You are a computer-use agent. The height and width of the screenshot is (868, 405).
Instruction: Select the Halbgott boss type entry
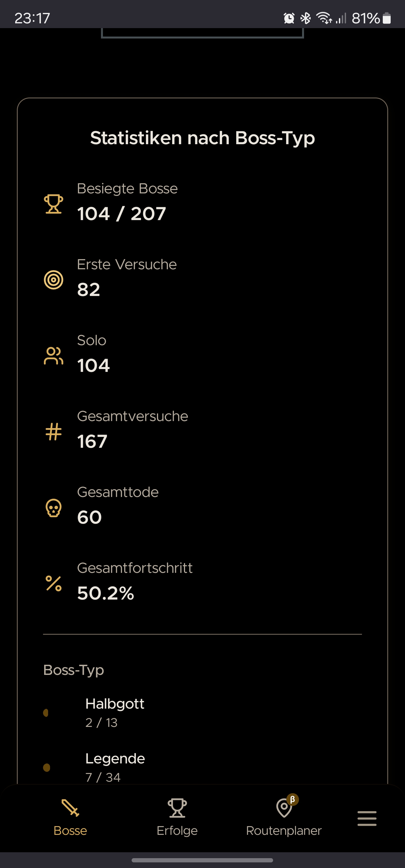click(202, 713)
